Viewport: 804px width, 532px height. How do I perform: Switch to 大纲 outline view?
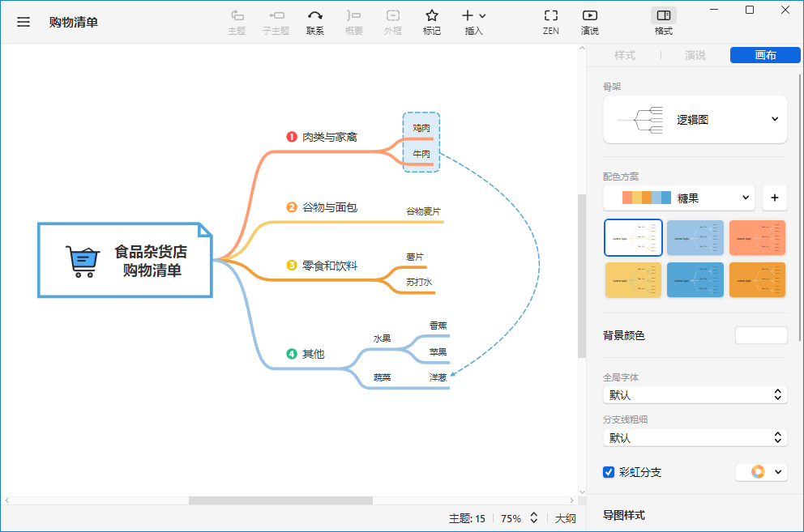[x=565, y=519]
